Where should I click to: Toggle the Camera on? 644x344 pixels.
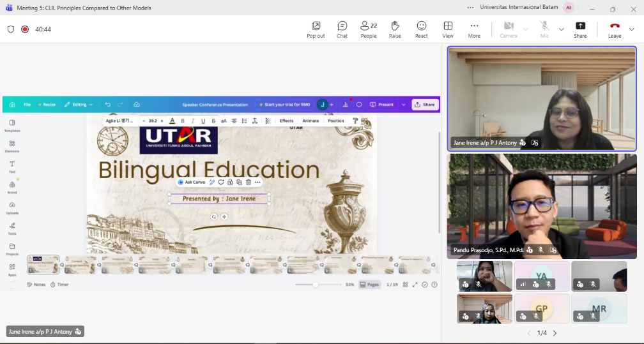coord(509,29)
